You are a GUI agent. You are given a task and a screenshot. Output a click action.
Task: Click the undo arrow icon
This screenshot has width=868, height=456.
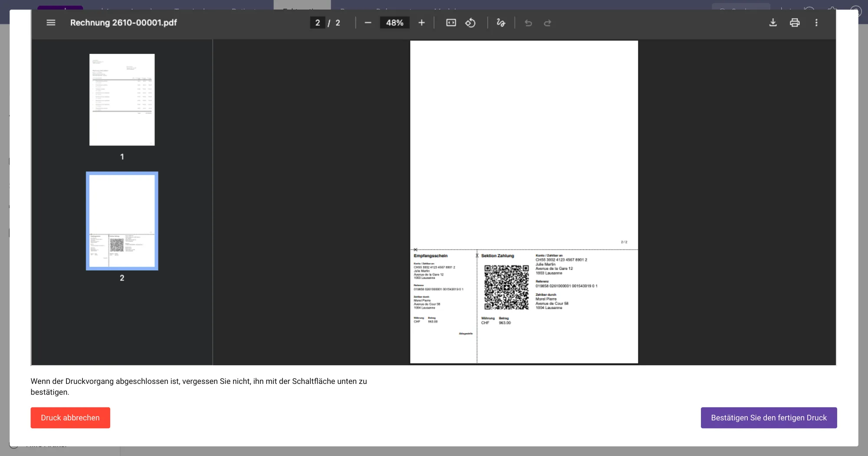point(528,23)
